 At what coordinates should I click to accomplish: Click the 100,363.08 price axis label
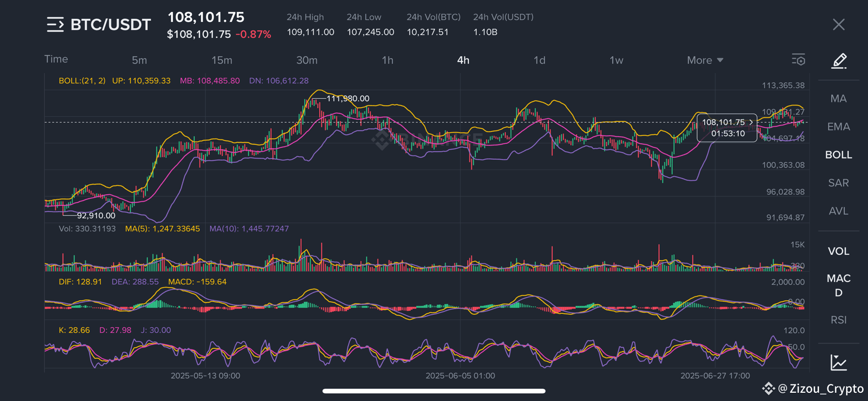783,165
